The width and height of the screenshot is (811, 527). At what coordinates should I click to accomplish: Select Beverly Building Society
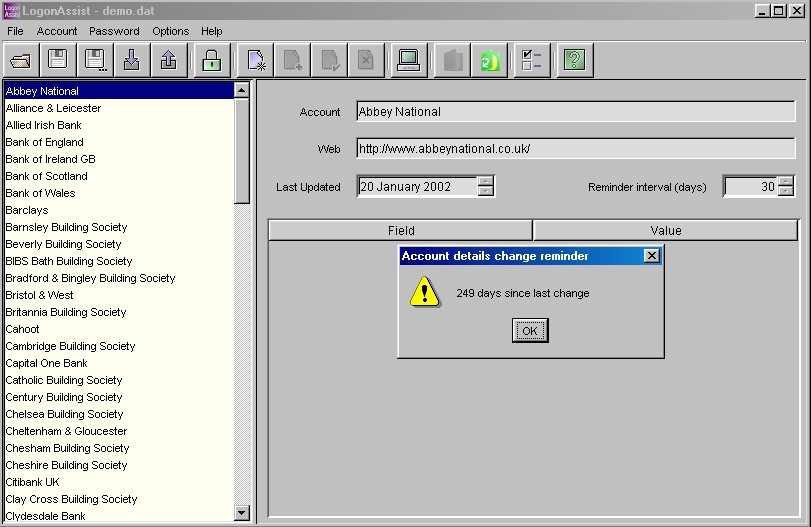(119, 244)
